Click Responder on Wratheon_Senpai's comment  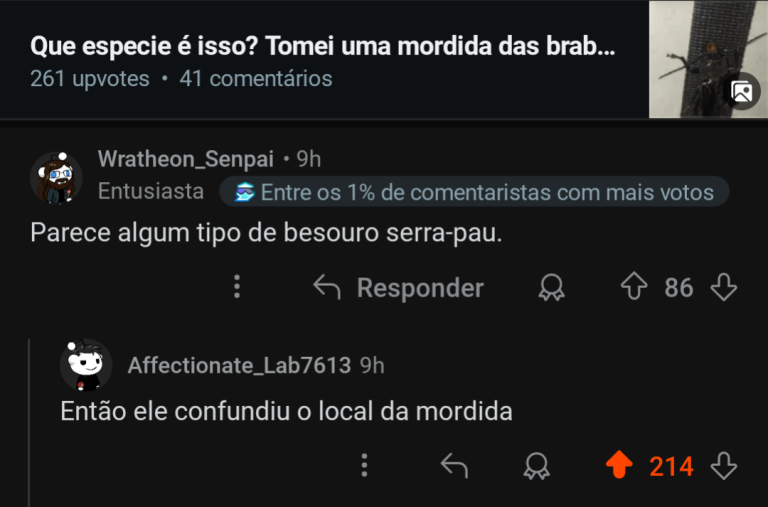pyautogui.click(x=398, y=288)
